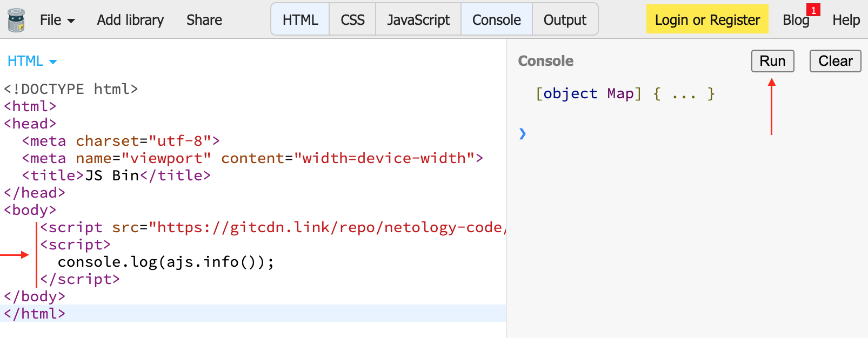Toggle the Console panel tab
This screenshot has height=338, width=868.
[497, 19]
